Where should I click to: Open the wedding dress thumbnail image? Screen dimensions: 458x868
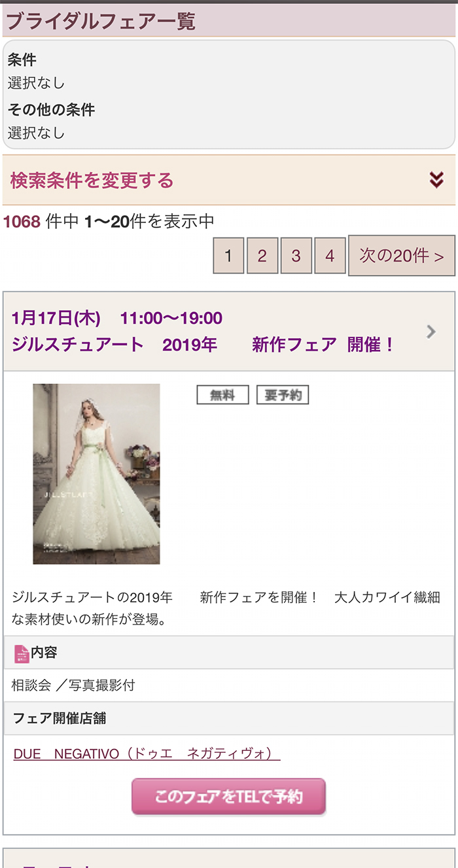96,474
